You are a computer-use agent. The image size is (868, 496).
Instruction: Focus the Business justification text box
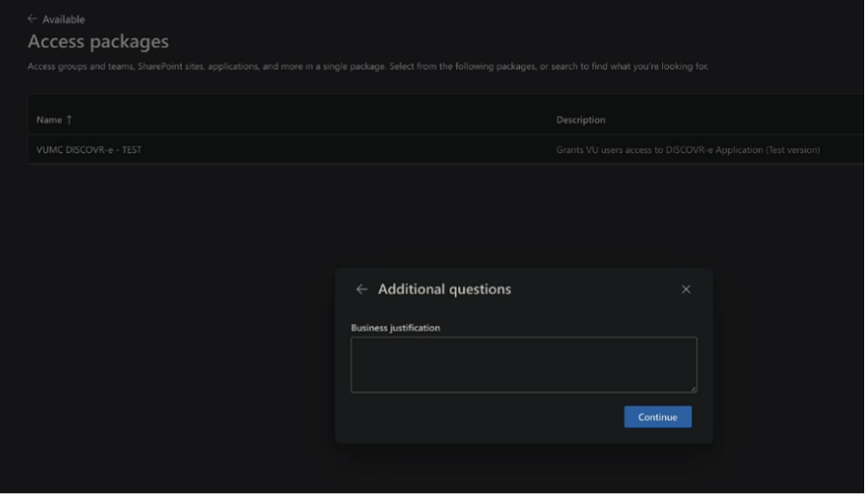[525, 365]
